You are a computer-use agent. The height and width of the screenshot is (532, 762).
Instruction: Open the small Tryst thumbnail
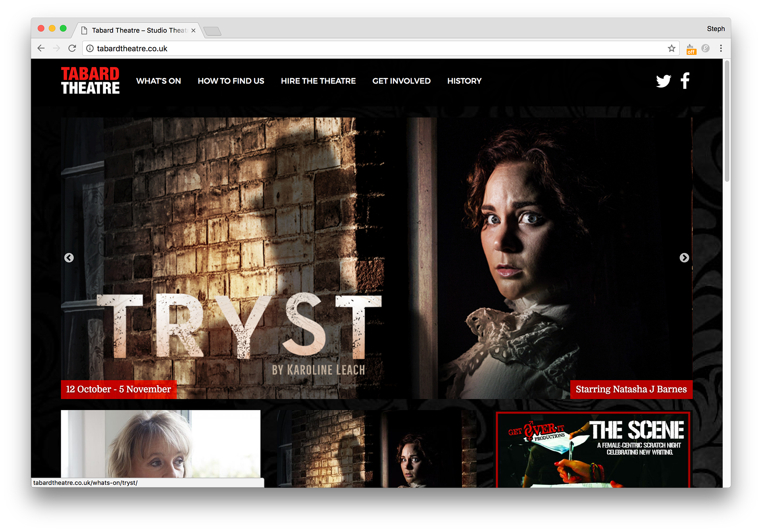377,449
